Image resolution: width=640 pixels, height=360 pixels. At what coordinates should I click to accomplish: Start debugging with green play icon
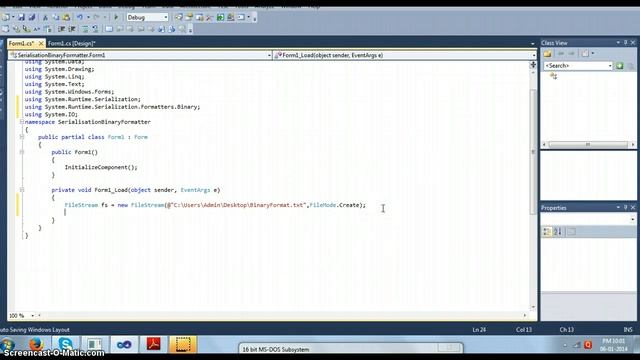(x=116, y=17)
